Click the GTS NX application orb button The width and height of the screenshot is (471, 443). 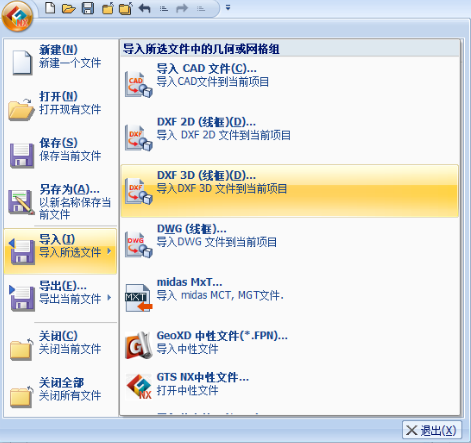click(x=17, y=16)
